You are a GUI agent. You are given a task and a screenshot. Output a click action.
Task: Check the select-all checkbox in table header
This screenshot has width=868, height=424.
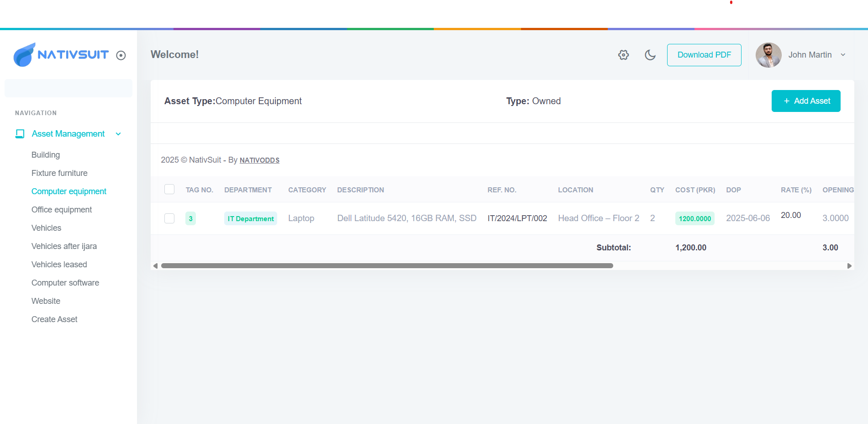169,190
